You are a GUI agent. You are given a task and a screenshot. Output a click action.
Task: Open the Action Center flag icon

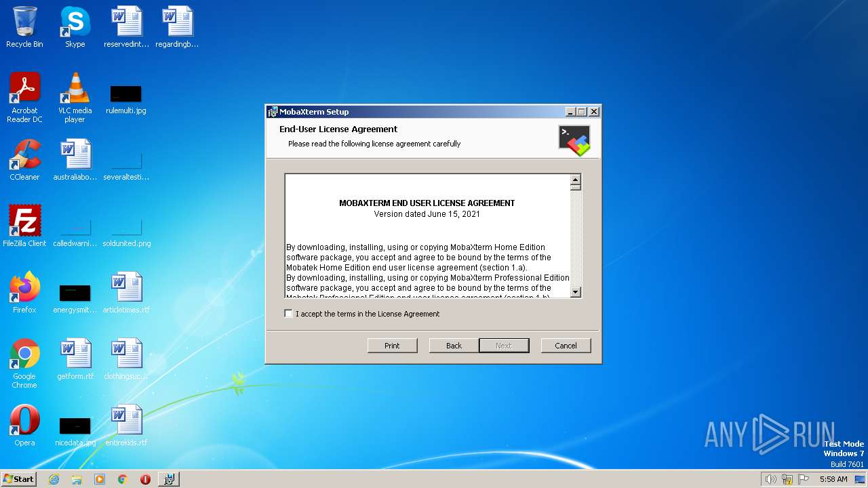[804, 479]
